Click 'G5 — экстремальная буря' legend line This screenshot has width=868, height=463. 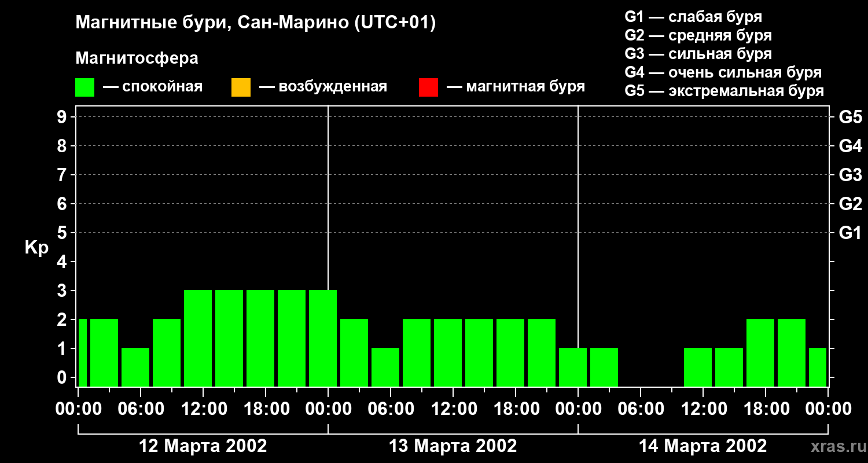coord(724,91)
